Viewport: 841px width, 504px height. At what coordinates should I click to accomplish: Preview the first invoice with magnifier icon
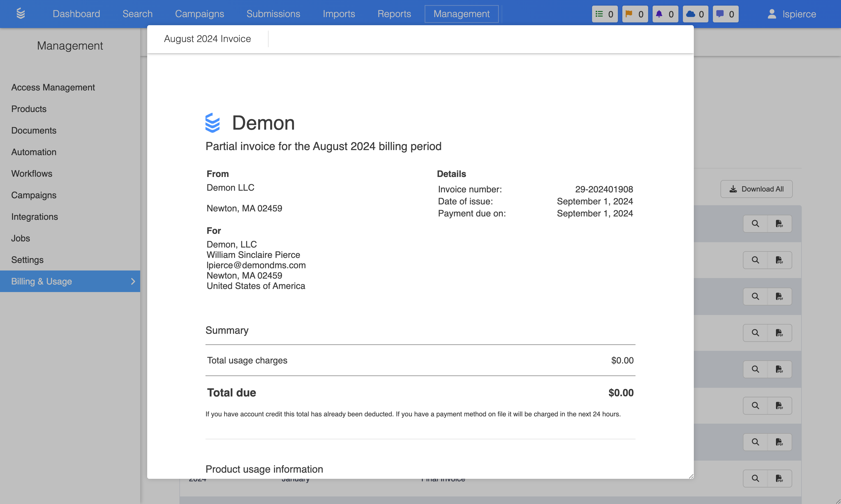[755, 223]
